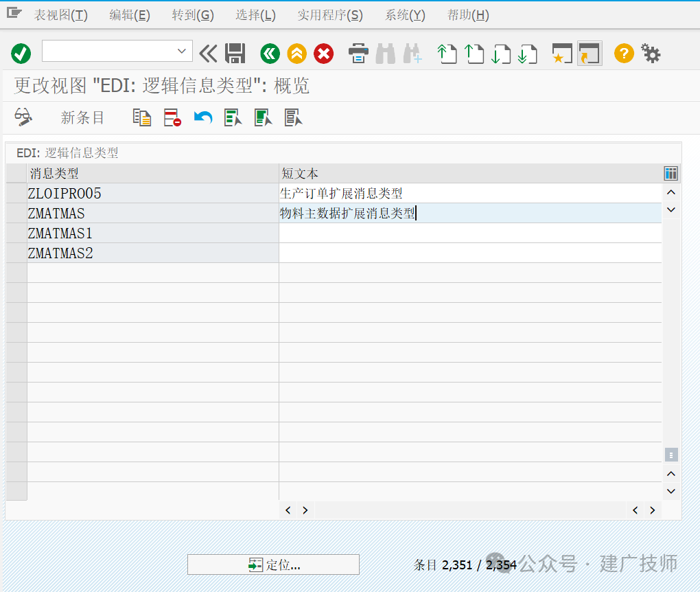Delete the entry with the red-minus icon

(172, 118)
